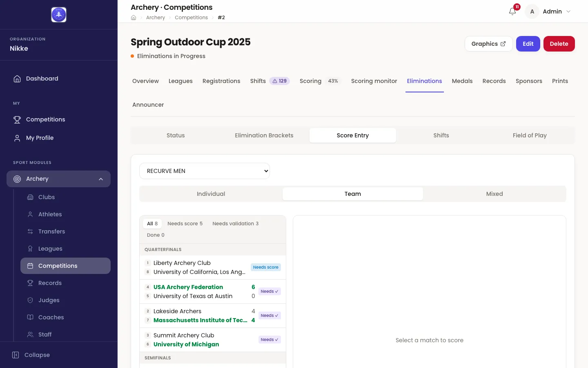This screenshot has height=368, width=588.
Task: Show All 8 matches filter
Action: [152, 224]
